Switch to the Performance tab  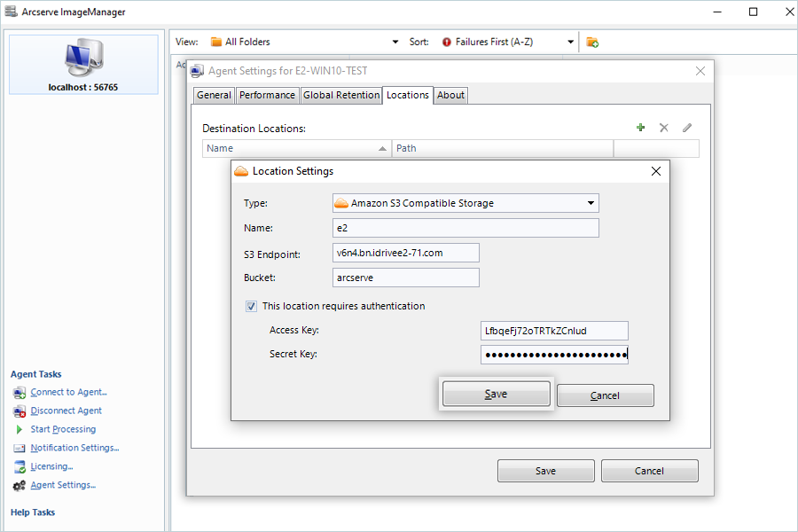click(267, 95)
